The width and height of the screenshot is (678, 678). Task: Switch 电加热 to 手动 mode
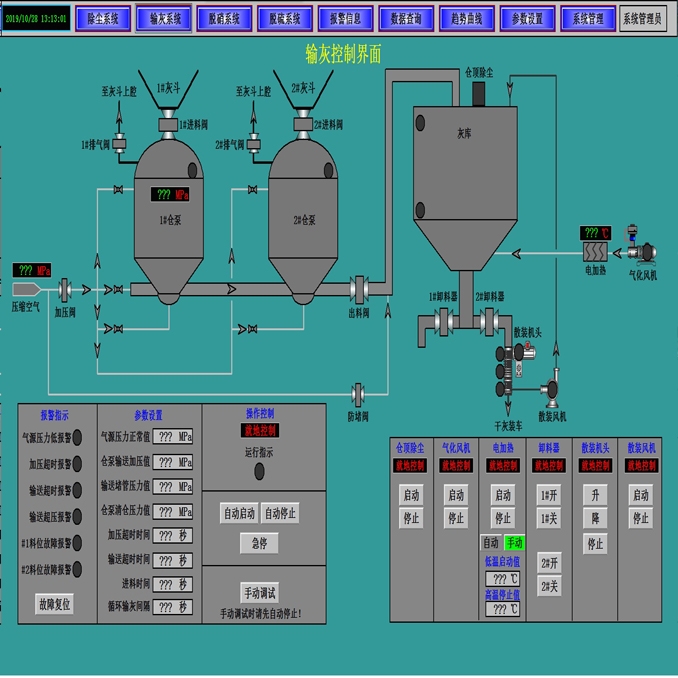pos(515,542)
